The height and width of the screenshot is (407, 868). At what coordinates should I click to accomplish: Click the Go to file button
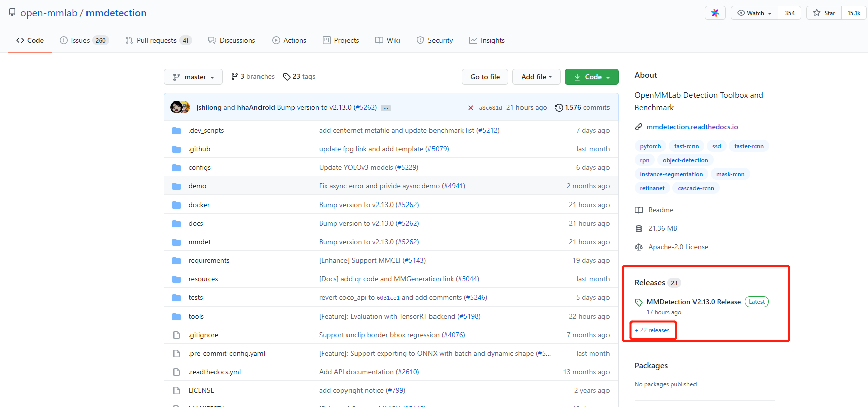coord(485,77)
